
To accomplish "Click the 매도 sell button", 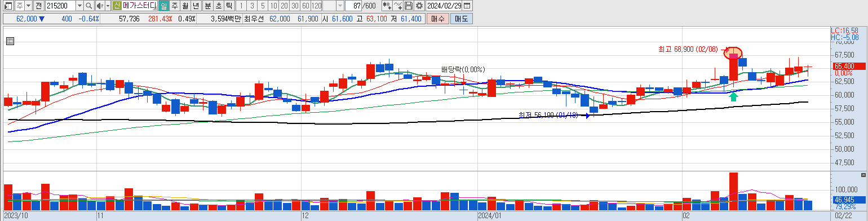I will (462, 19).
